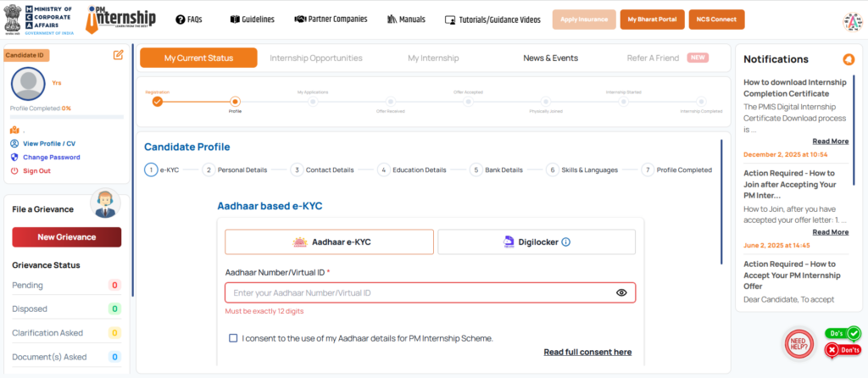Screen dimensions: 868x378
Task: Go to step 3 Contact Details
Action: 323,170
